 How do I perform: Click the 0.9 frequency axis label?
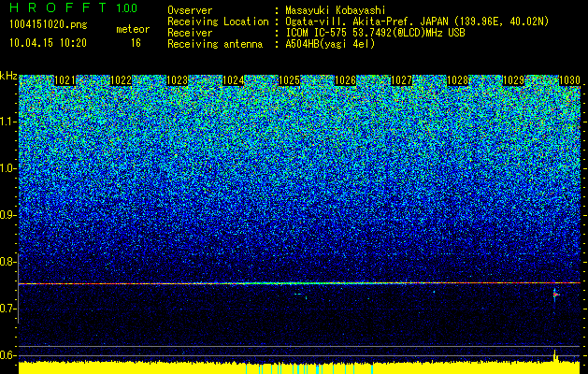7,215
